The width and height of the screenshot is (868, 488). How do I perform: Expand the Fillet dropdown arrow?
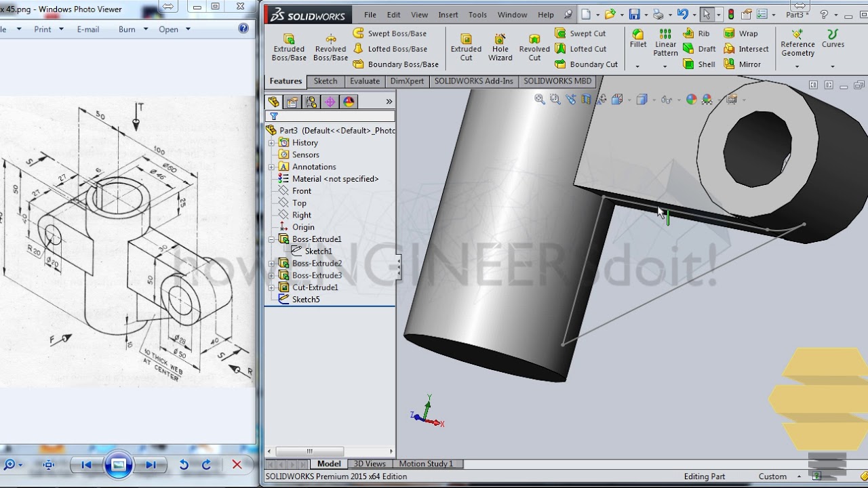click(x=637, y=66)
